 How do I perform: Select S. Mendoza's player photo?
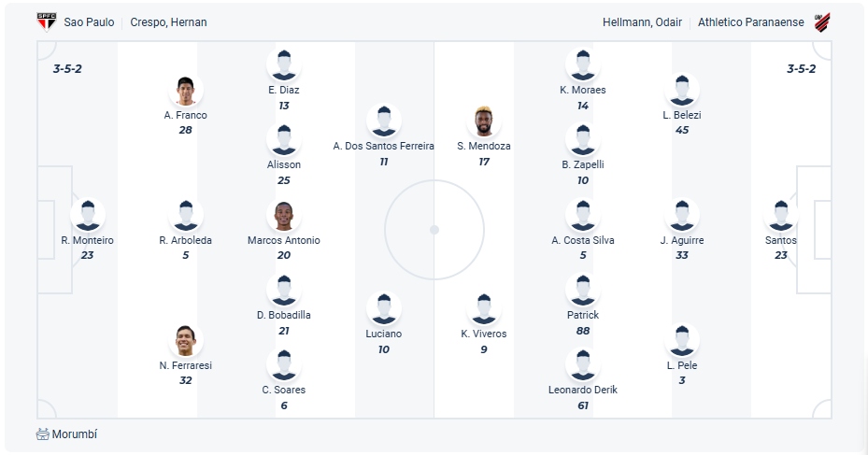click(x=484, y=121)
